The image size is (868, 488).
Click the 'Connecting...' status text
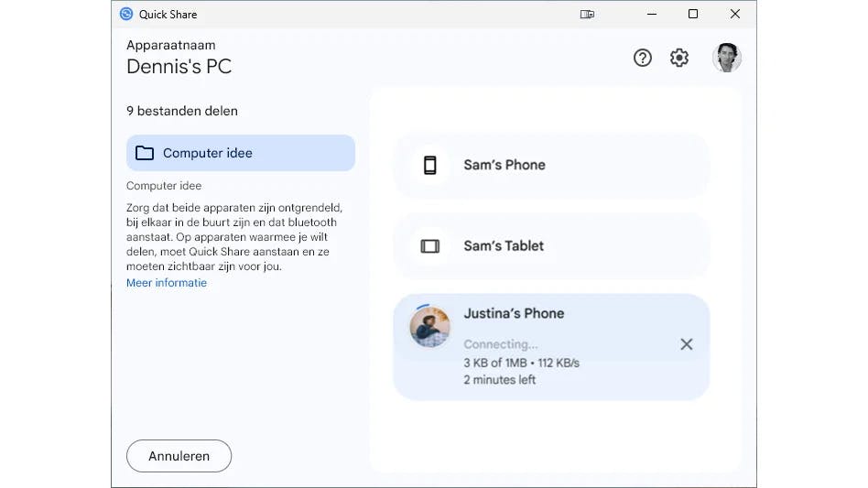[501, 344]
